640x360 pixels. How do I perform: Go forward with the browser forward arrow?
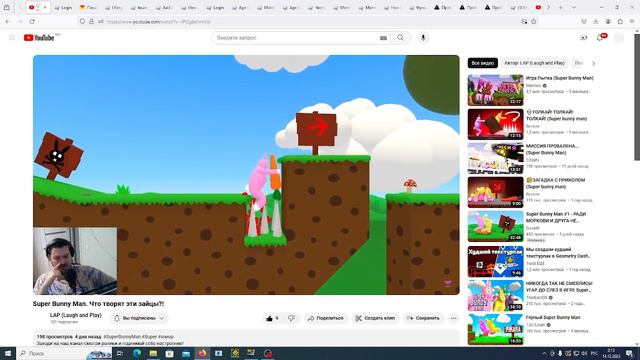pyautogui.click(x=20, y=22)
